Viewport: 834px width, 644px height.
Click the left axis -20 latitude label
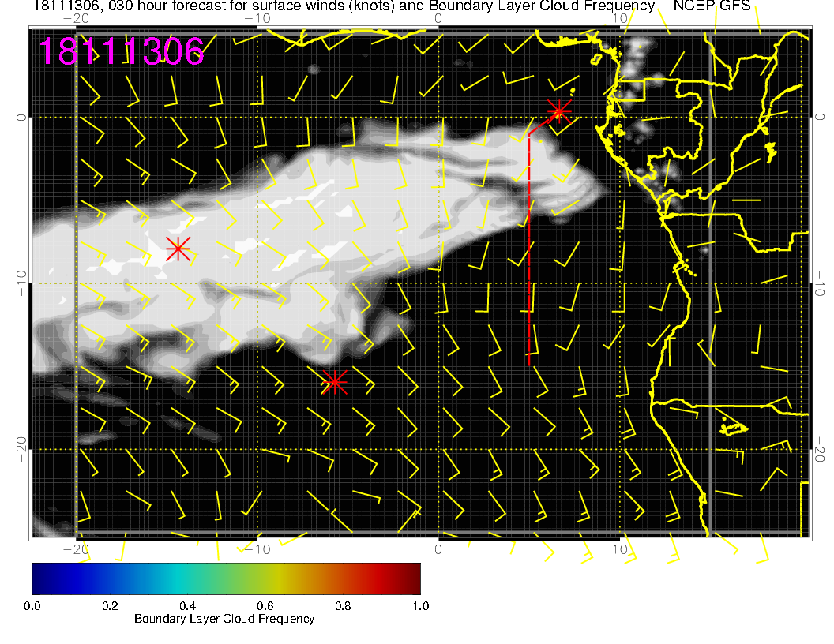(x=21, y=450)
